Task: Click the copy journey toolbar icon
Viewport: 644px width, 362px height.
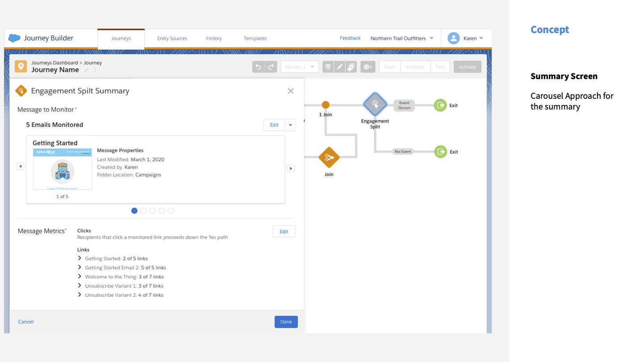Action: coord(351,67)
